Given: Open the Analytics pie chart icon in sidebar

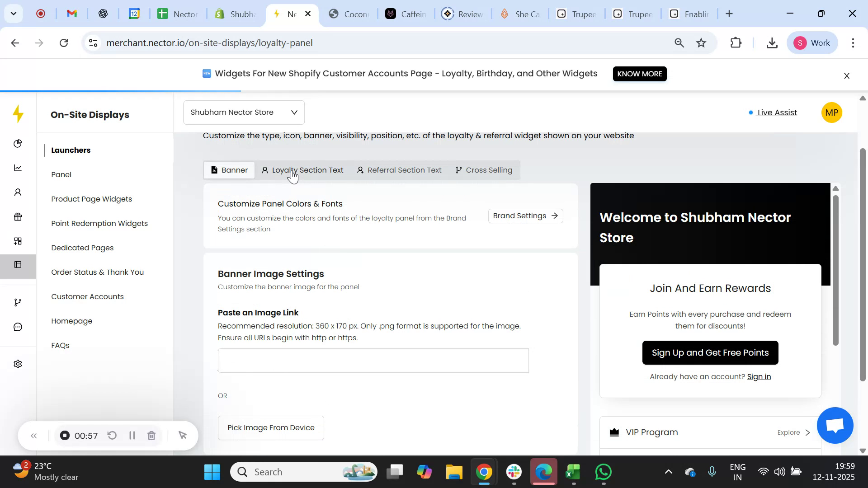Looking at the screenshot, I should 18,143.
